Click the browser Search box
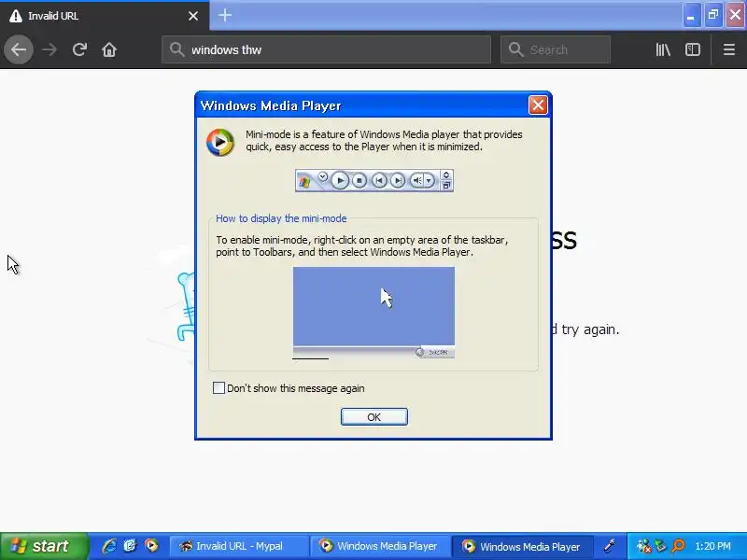This screenshot has width=747, height=560. (555, 49)
